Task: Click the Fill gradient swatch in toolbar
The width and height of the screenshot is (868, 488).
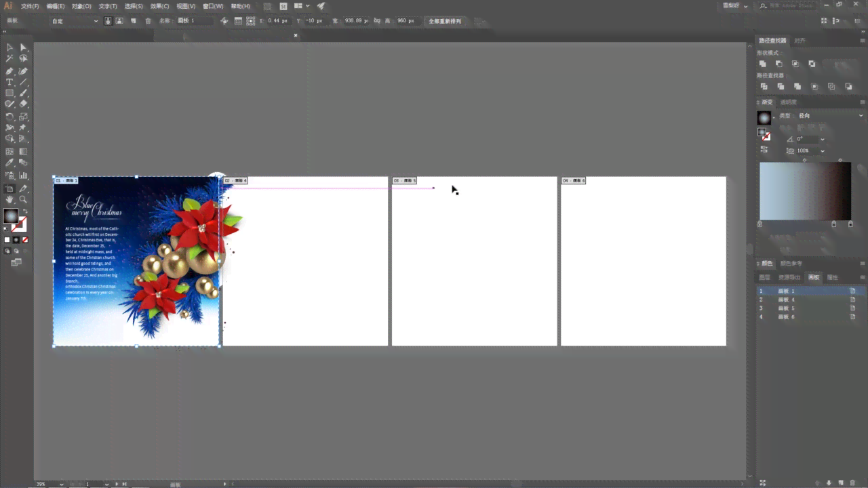Action: pyautogui.click(x=11, y=216)
